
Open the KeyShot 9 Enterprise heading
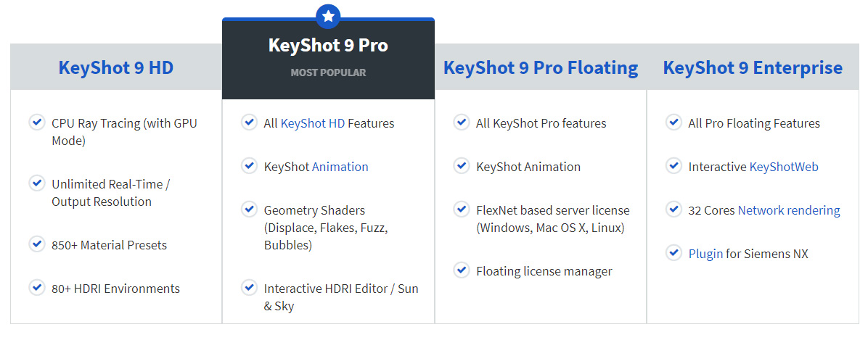pyautogui.click(x=753, y=67)
